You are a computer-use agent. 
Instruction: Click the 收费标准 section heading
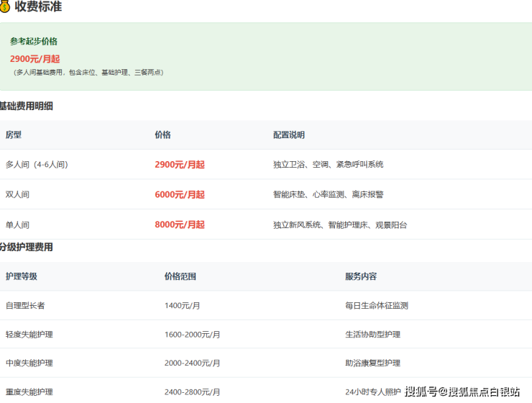(38, 7)
